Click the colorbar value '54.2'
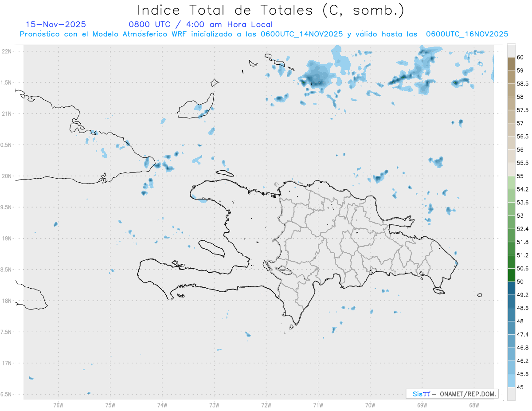This screenshot has height=411, width=532. tap(523, 189)
